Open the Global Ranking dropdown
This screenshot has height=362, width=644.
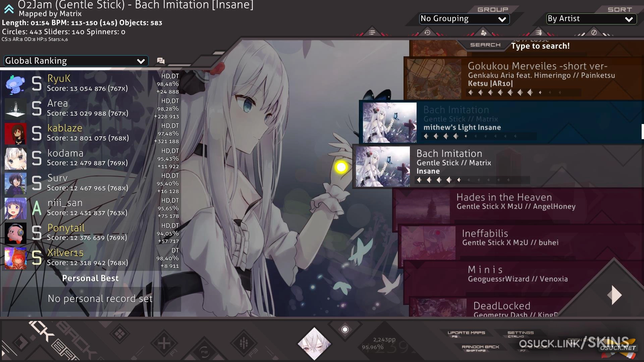click(76, 61)
